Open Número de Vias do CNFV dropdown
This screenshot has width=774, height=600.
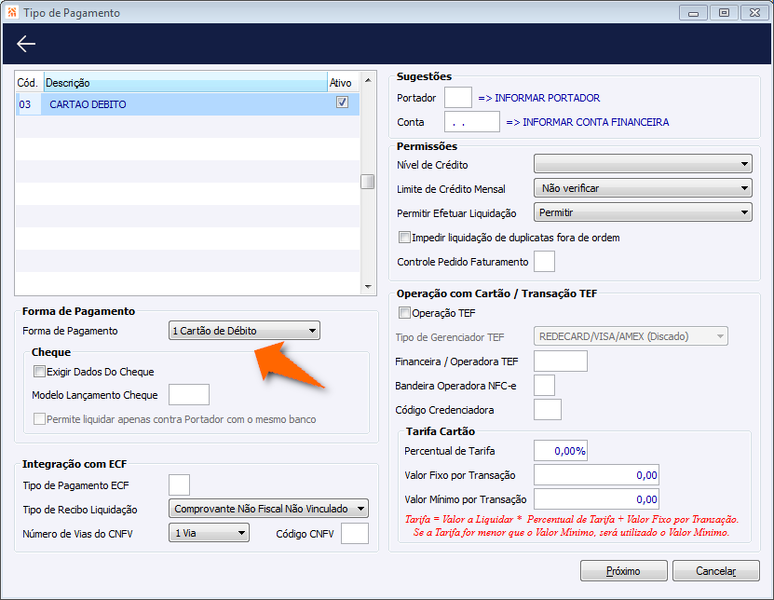(x=209, y=533)
